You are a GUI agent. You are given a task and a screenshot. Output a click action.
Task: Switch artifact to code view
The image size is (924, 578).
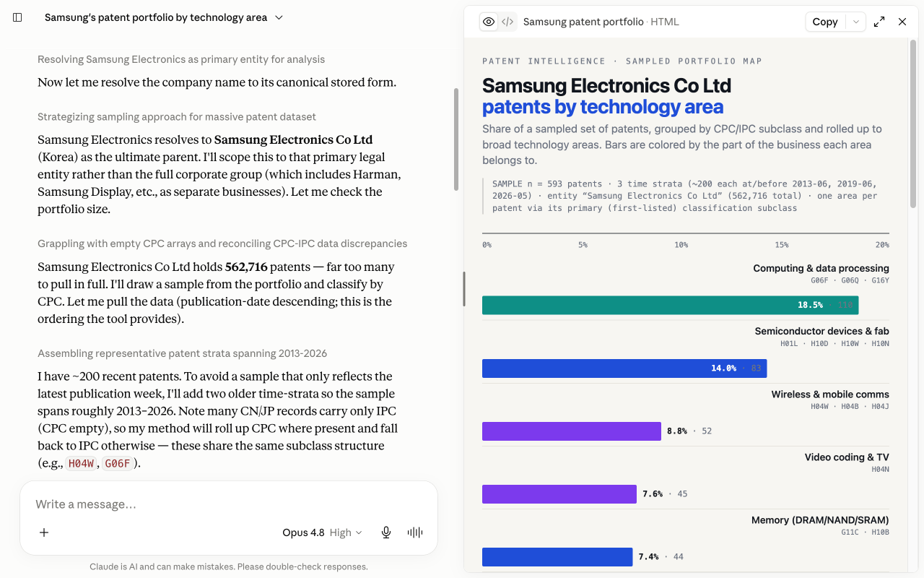[507, 22]
